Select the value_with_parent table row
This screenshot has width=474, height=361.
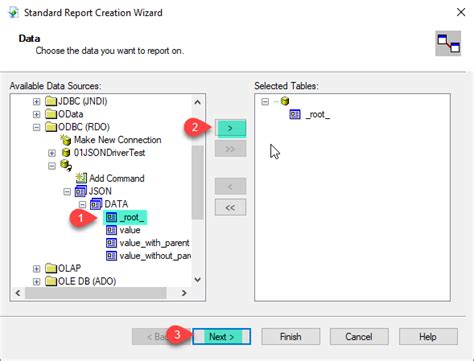coord(148,243)
